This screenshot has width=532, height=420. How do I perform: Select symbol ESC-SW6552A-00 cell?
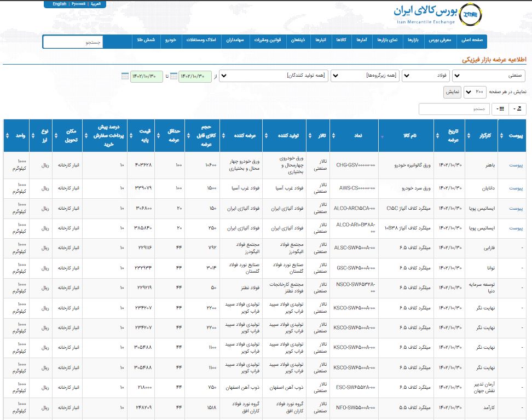(x=355, y=387)
